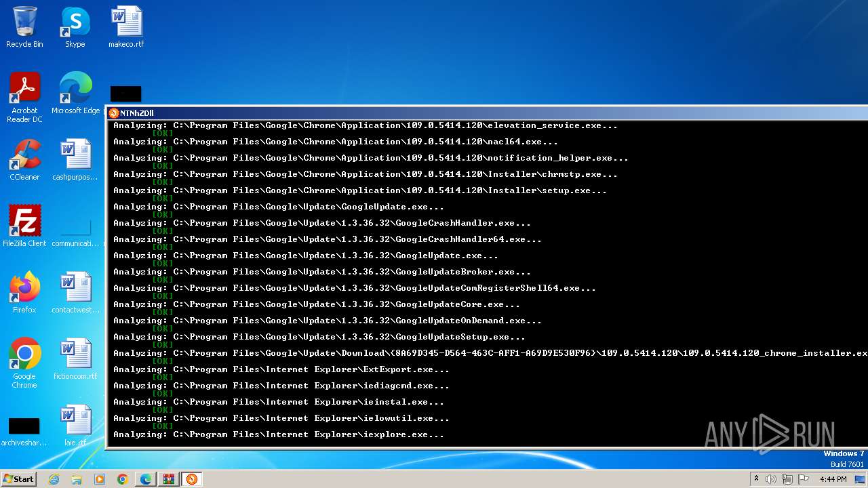Click the NTNhZDll window title icon
Screen dimensions: 868x488
tap(114, 113)
